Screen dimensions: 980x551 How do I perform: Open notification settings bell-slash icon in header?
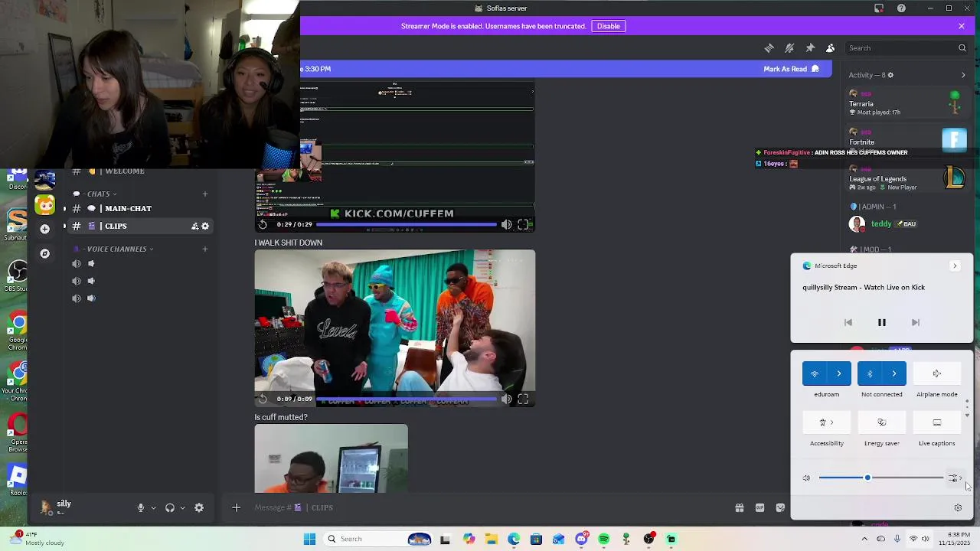point(789,48)
